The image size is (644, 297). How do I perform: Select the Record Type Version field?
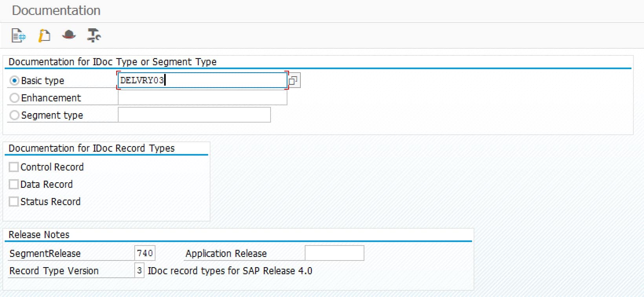139,271
